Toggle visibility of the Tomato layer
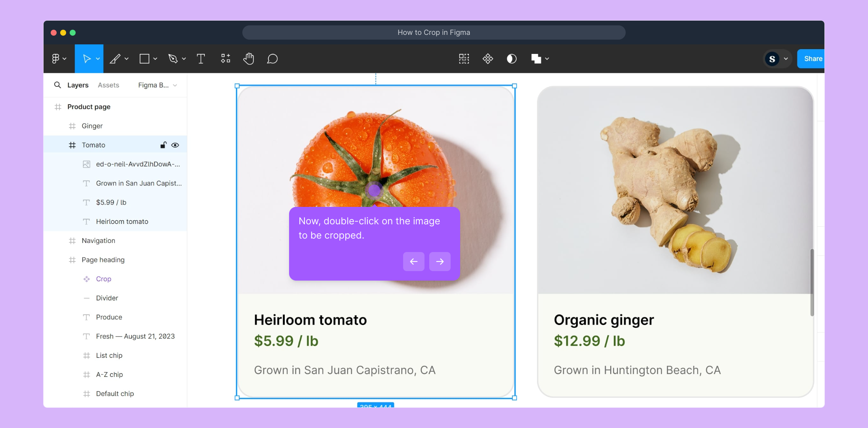868x428 pixels. (x=175, y=145)
